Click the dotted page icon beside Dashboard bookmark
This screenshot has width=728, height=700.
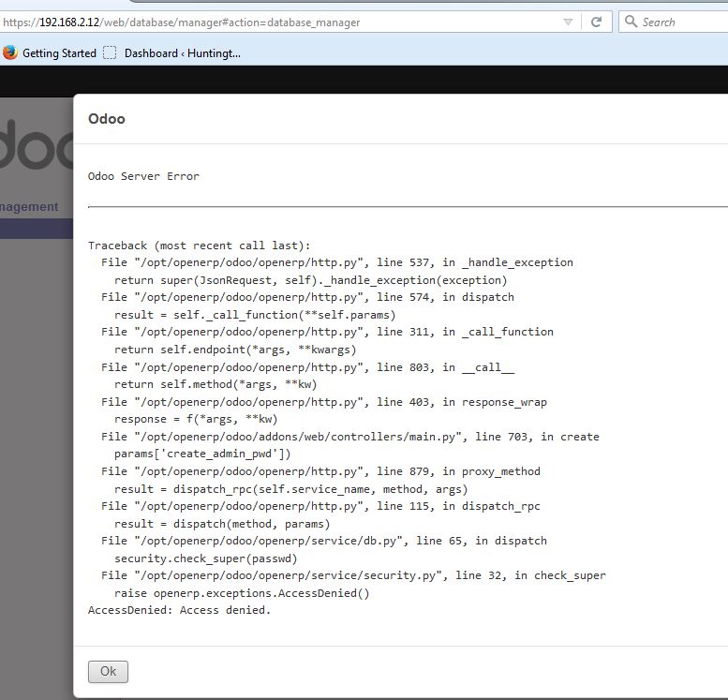pyautogui.click(x=111, y=53)
